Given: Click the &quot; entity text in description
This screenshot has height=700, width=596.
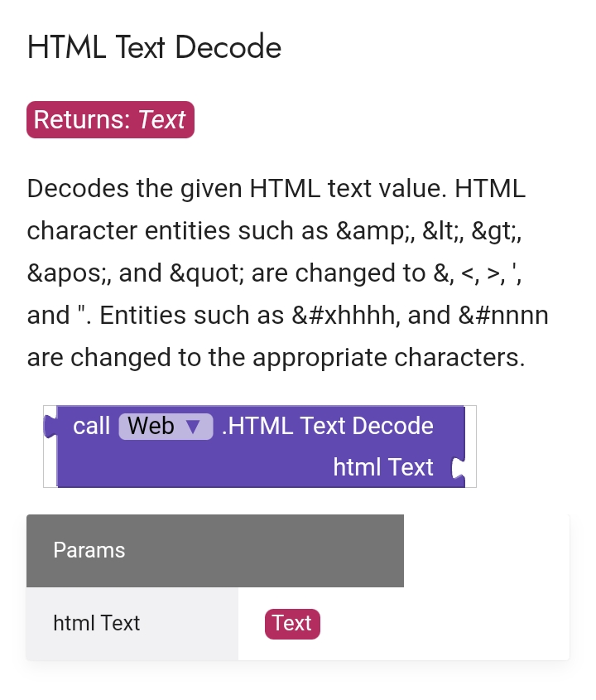Looking at the screenshot, I should click(207, 273).
